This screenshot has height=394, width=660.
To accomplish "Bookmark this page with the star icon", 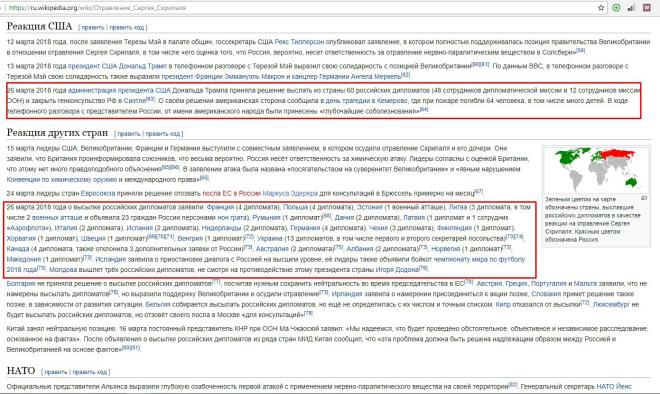I will [601, 8].
